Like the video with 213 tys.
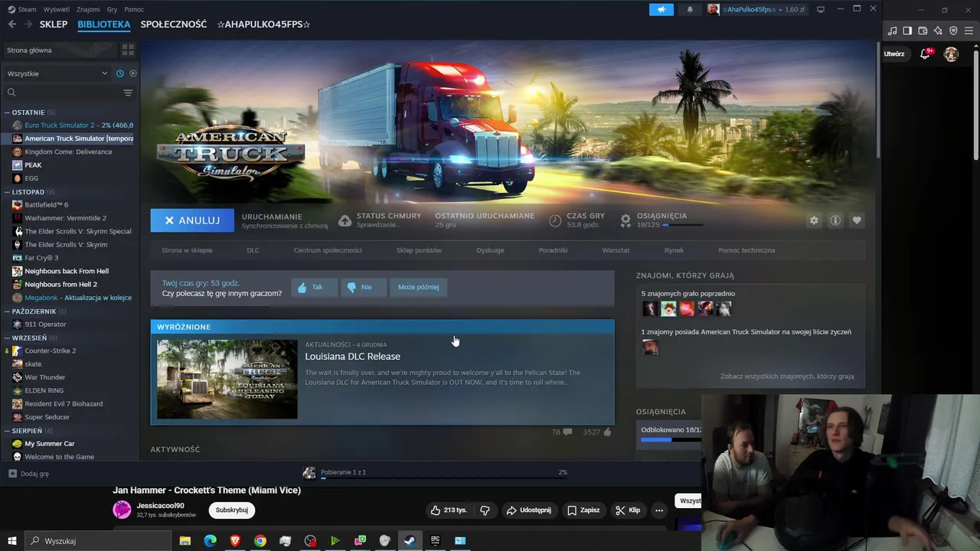This screenshot has height=551, width=980. [x=449, y=510]
